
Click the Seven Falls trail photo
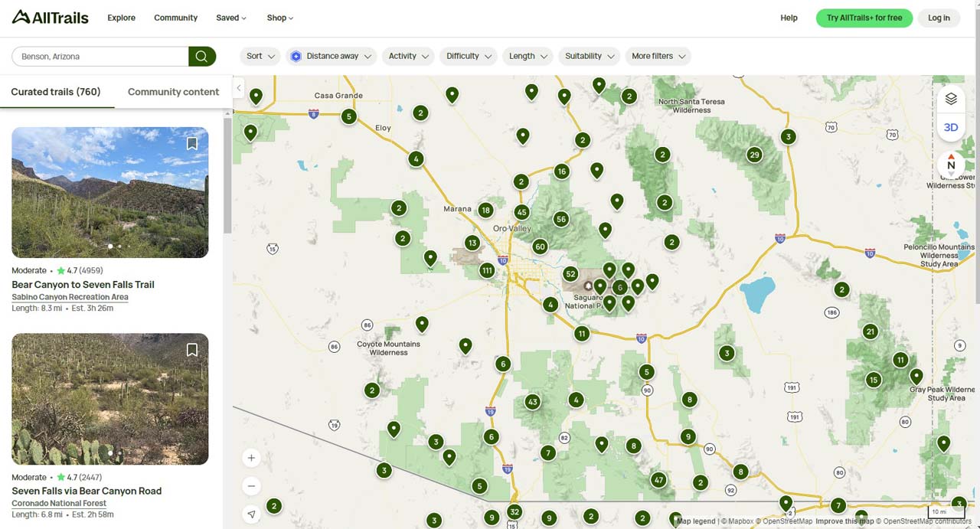coord(110,399)
